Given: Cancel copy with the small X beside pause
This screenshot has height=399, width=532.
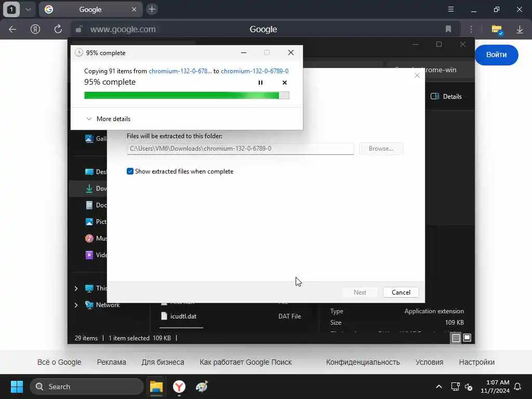Looking at the screenshot, I should pos(284,83).
